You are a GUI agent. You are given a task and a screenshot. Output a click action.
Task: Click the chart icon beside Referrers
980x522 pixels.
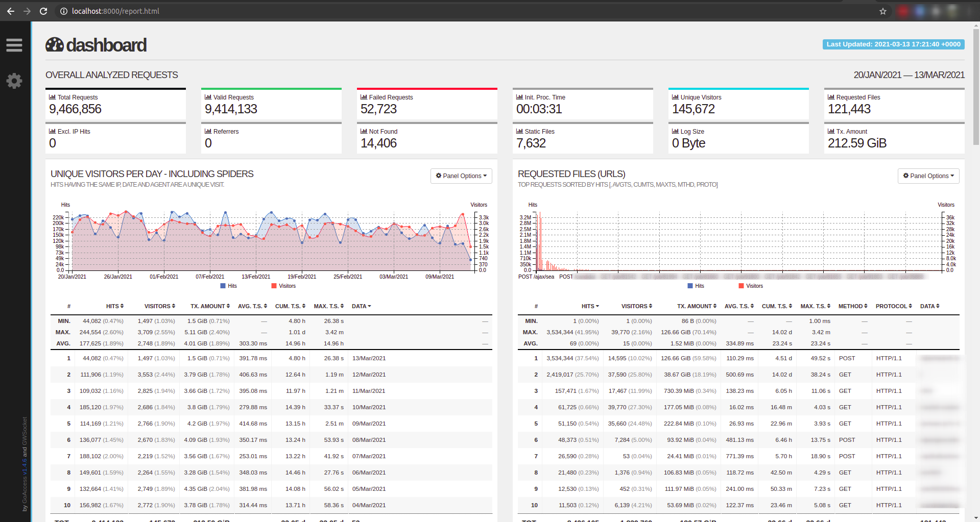click(x=208, y=131)
